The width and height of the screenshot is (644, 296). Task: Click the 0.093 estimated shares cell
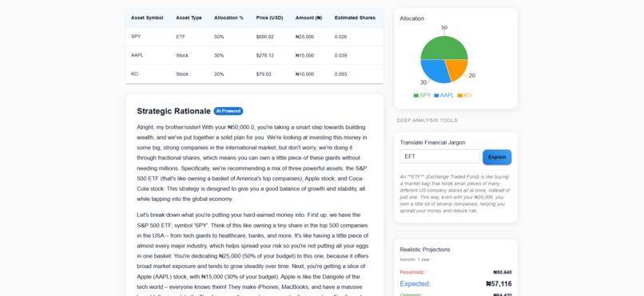click(x=340, y=74)
